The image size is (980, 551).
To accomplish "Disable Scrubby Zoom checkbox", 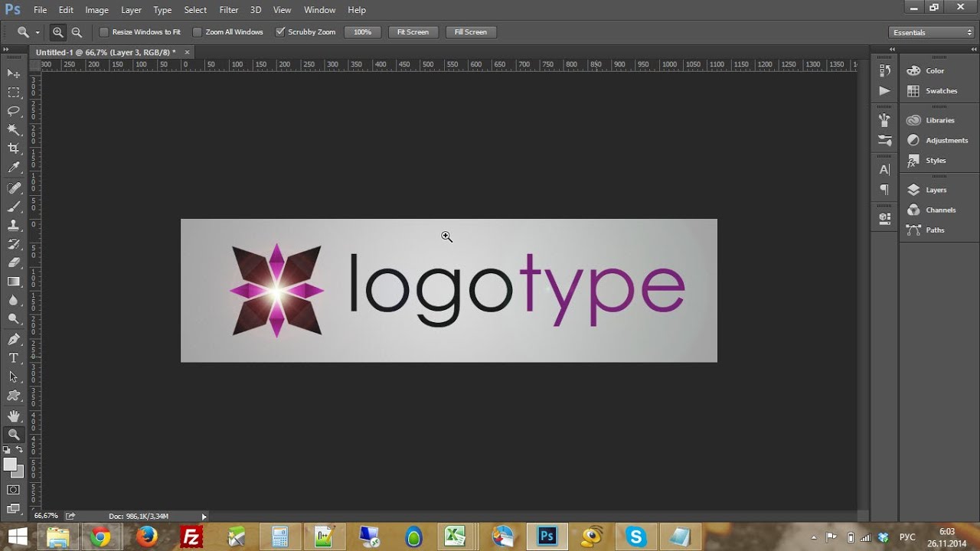I will coord(280,32).
